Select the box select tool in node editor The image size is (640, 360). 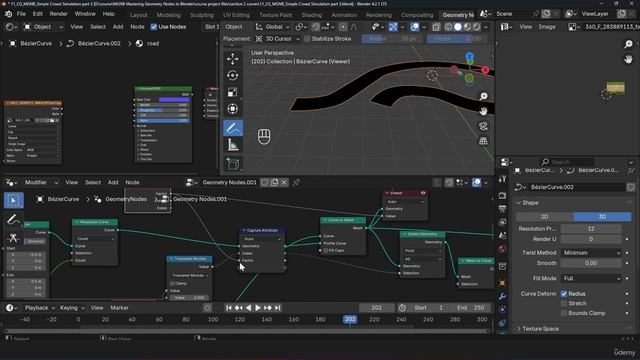[13, 200]
